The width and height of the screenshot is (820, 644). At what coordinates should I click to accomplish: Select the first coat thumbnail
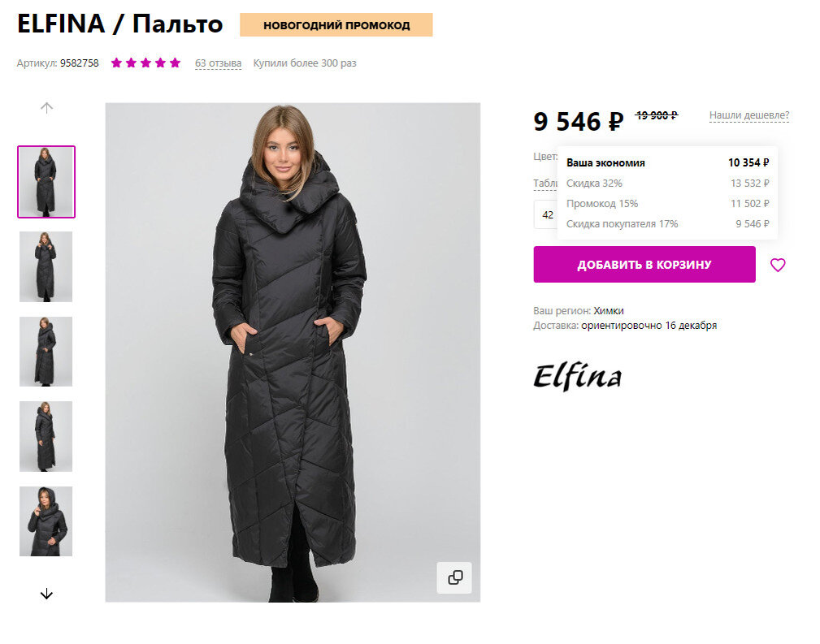[46, 182]
